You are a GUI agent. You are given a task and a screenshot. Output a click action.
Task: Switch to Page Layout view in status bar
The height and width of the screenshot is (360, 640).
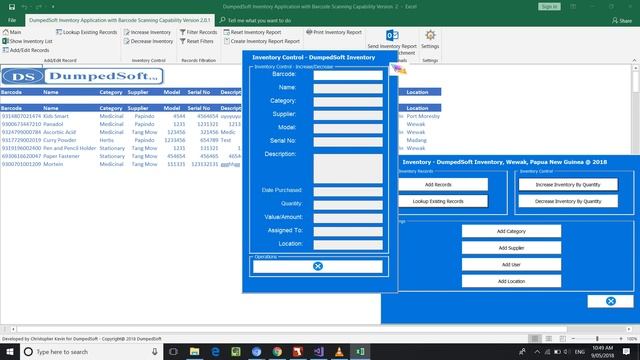549,339
